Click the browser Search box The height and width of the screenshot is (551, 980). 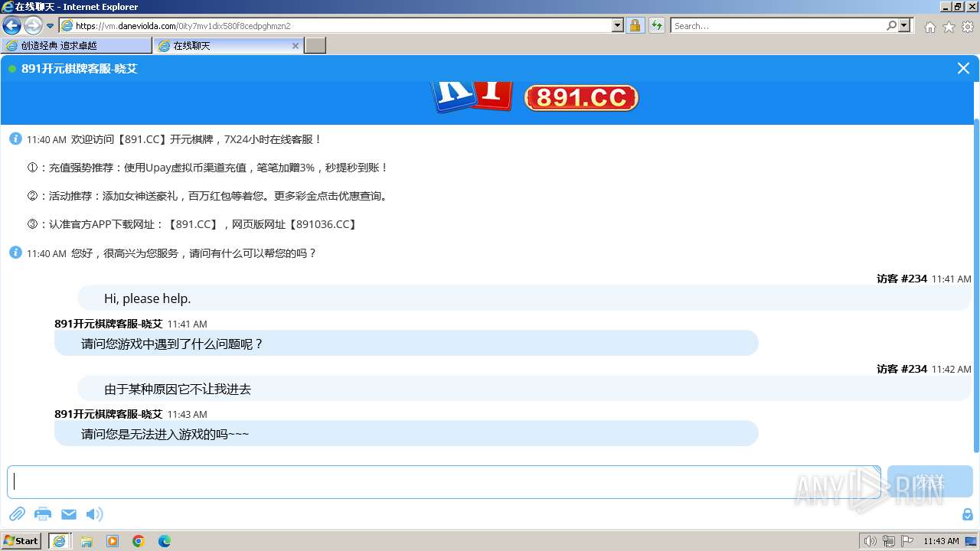(x=778, y=26)
